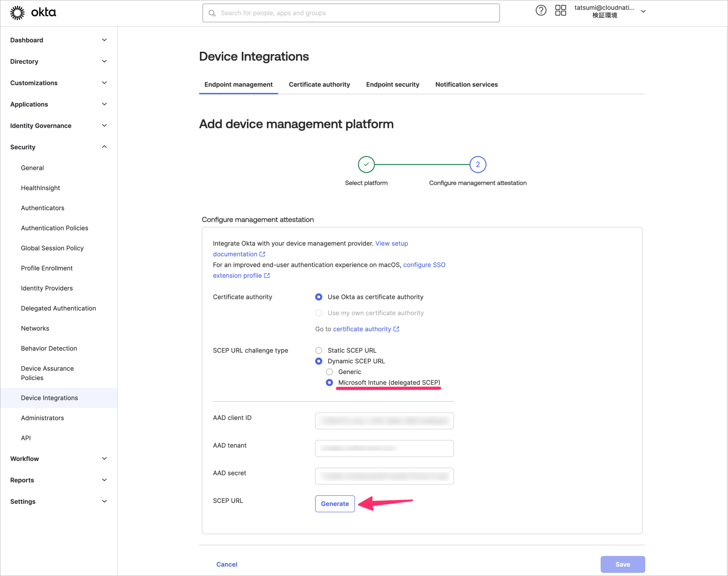The image size is (728, 576).
Task: Click the external link icon after setup documentation
Action: pos(262,254)
